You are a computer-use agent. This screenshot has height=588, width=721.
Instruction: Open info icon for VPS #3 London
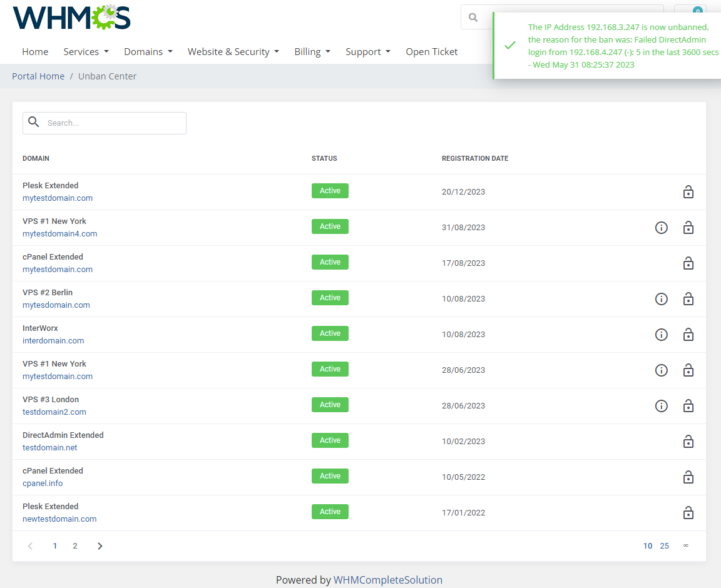tap(662, 406)
